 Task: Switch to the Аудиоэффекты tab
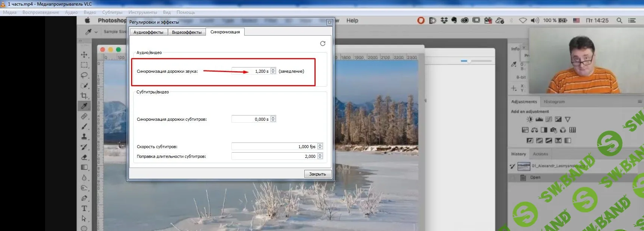[148, 32]
